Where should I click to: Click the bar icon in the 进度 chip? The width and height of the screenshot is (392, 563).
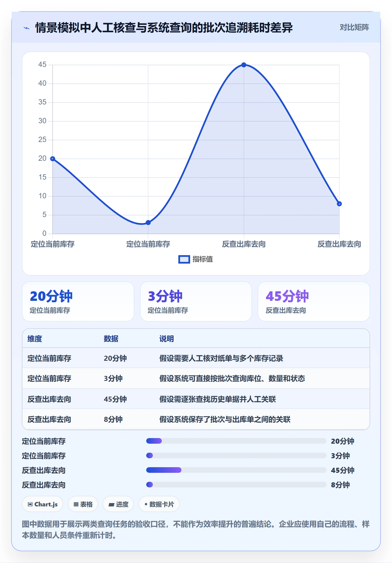coord(111,505)
